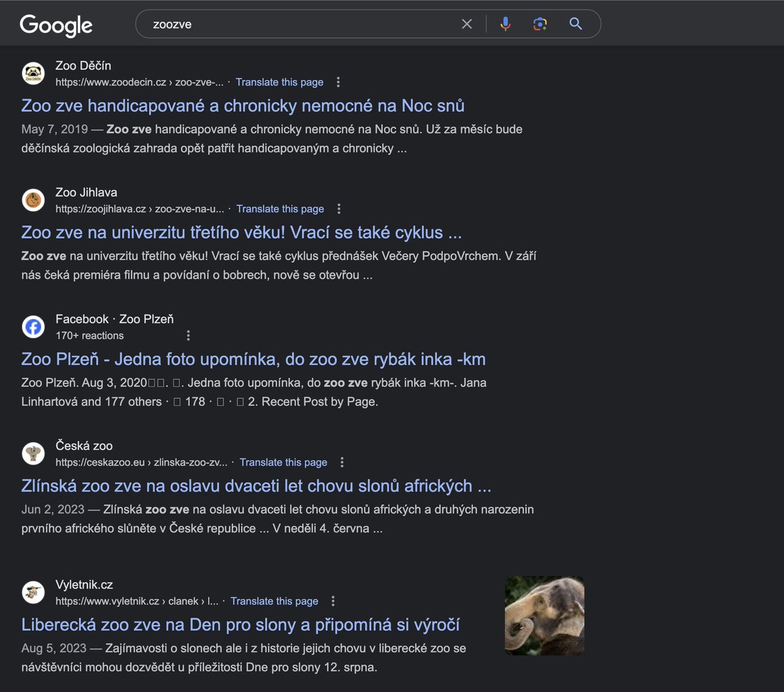
Task: Click the elephant thumbnail image
Action: click(x=545, y=616)
